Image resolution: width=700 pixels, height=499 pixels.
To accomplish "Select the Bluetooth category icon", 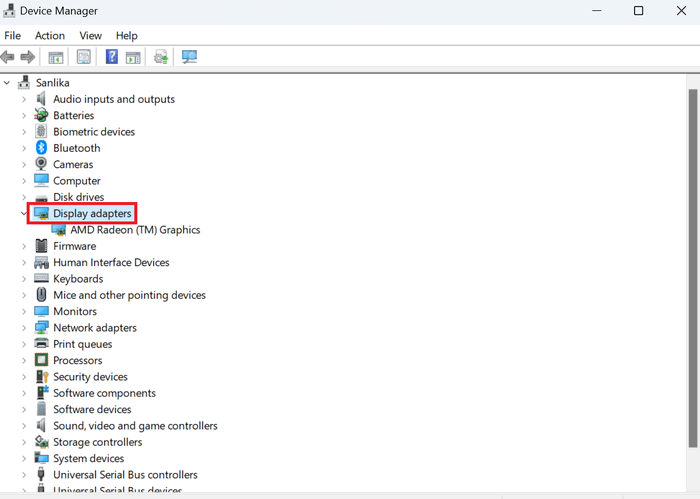I will (42, 148).
